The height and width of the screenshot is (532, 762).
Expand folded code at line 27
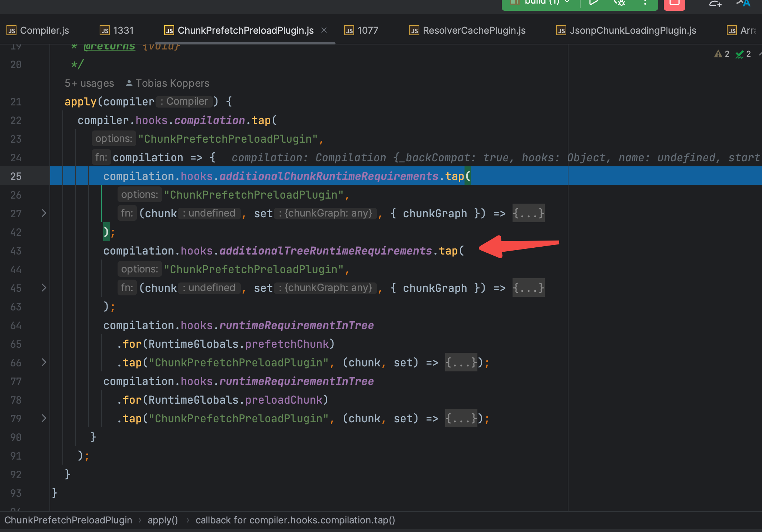(44, 213)
